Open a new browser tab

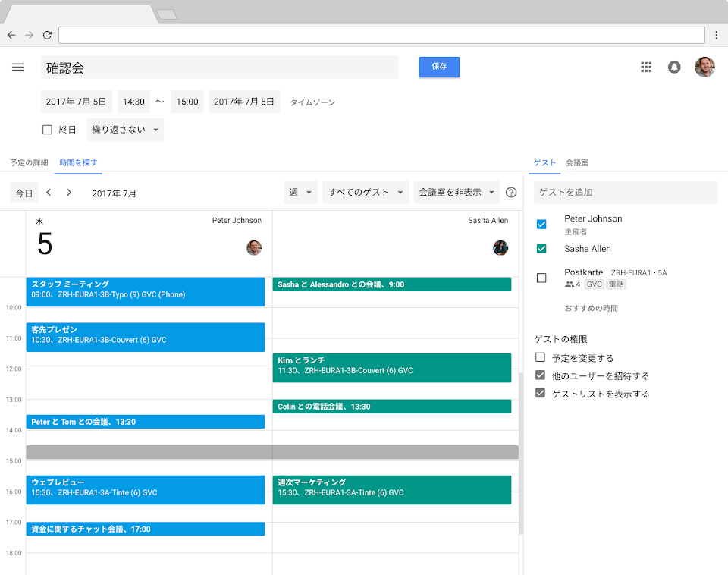pos(167,14)
